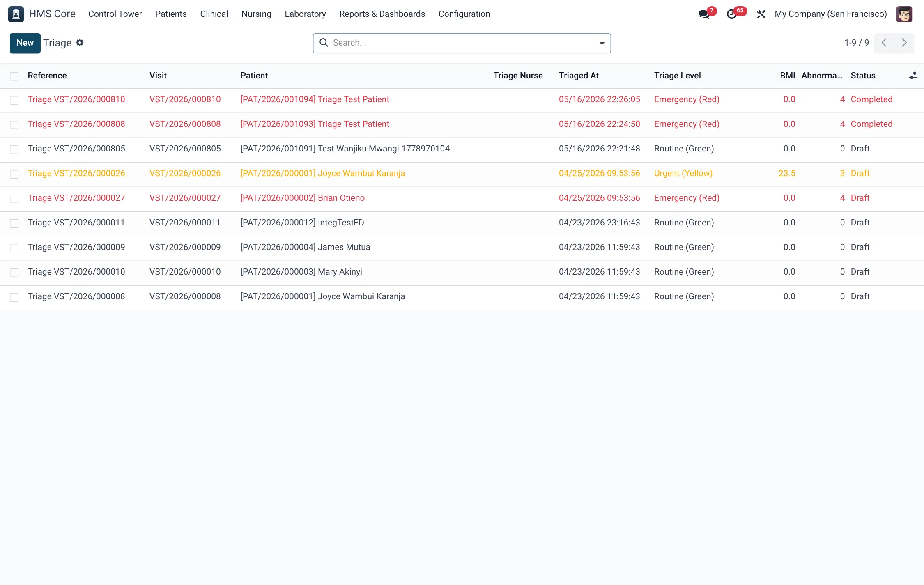Click BMI value 23.5
This screenshot has height=585, width=924.
tap(787, 173)
